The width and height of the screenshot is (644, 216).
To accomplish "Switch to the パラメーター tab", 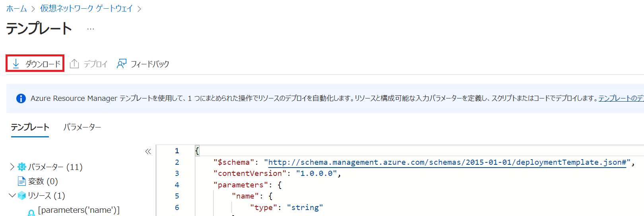I will [x=82, y=127].
